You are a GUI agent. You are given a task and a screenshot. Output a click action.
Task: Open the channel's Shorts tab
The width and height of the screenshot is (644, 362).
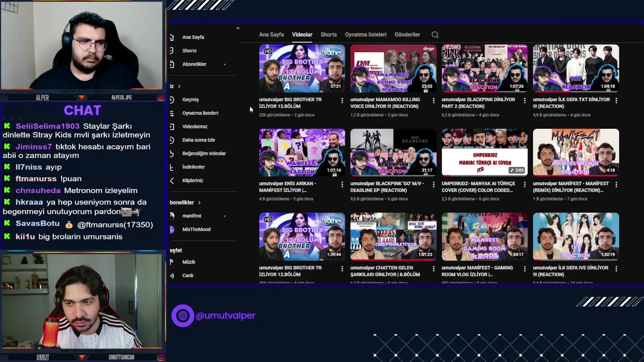click(329, 35)
